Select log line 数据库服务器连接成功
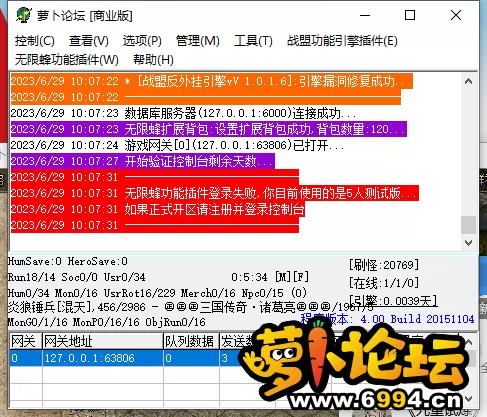The width and height of the screenshot is (487, 417). (x=183, y=113)
